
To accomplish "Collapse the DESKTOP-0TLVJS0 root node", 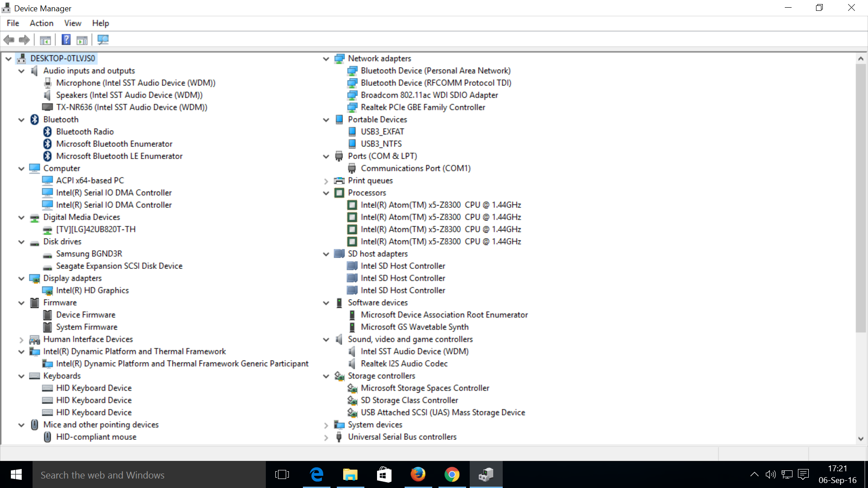I will coord(8,59).
